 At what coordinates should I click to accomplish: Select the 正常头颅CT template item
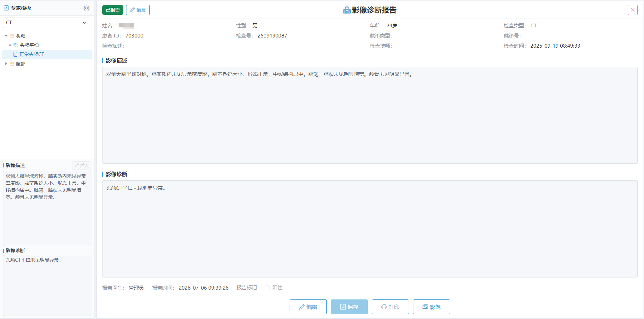click(x=47, y=54)
